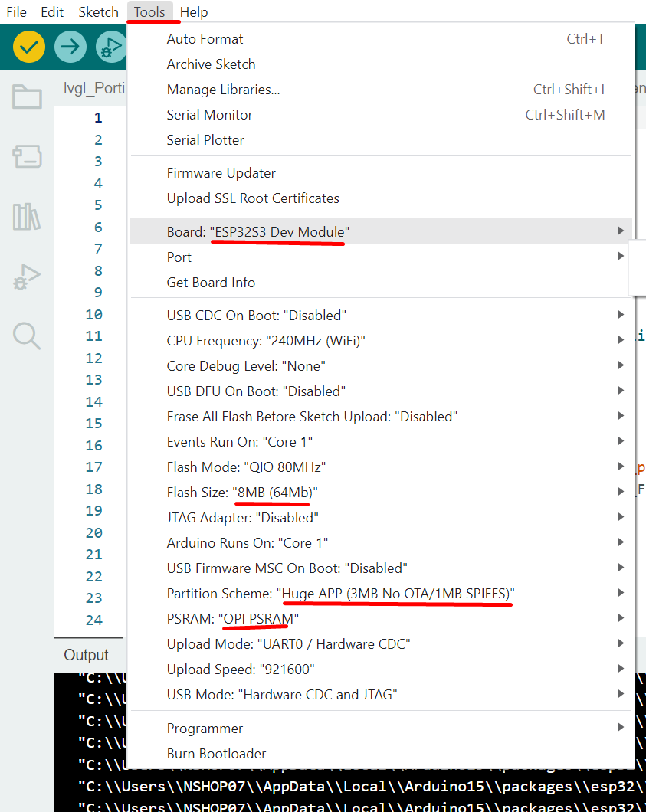Expand Core Debug Level option

(x=381, y=366)
